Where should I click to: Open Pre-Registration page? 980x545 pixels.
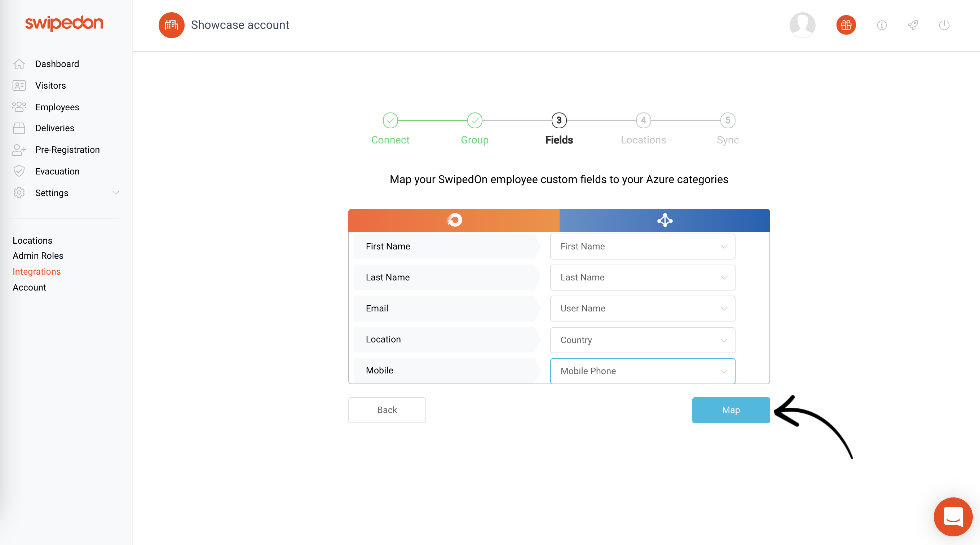tap(67, 150)
